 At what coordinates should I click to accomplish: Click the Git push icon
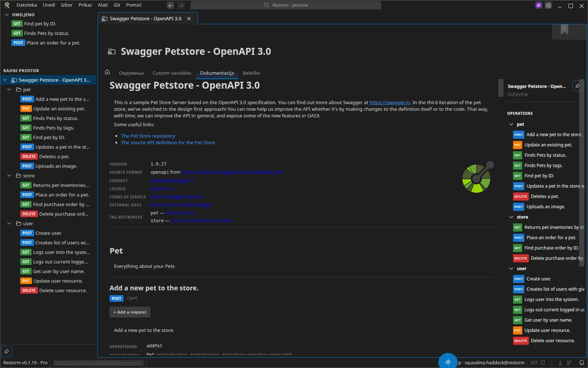552,362
